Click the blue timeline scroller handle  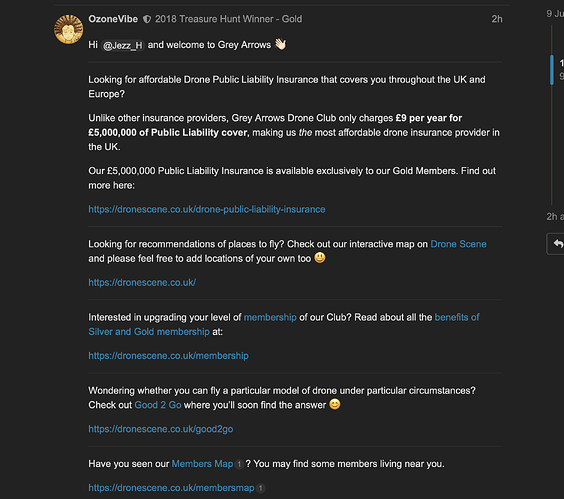coord(552,69)
